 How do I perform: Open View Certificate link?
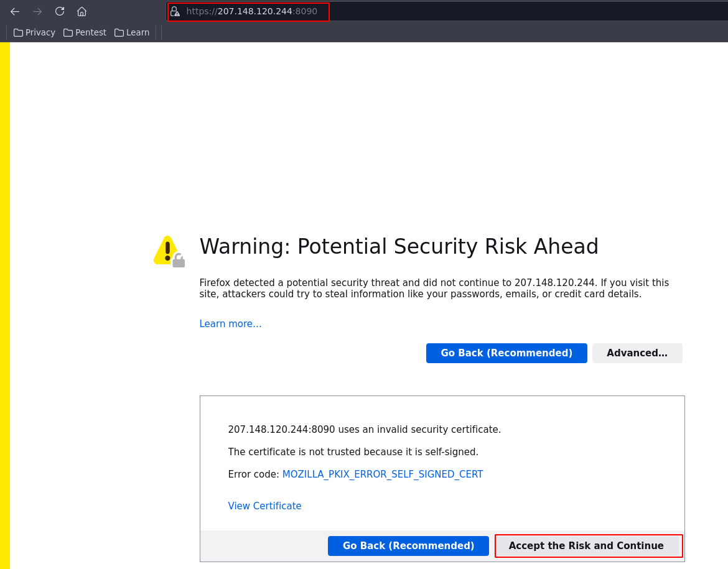264,506
